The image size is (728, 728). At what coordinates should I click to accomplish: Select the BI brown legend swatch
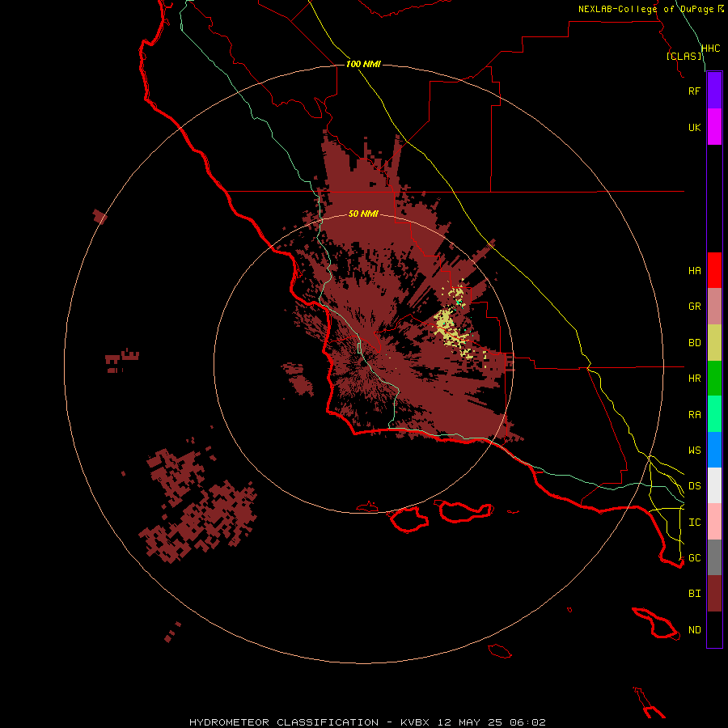point(714,594)
